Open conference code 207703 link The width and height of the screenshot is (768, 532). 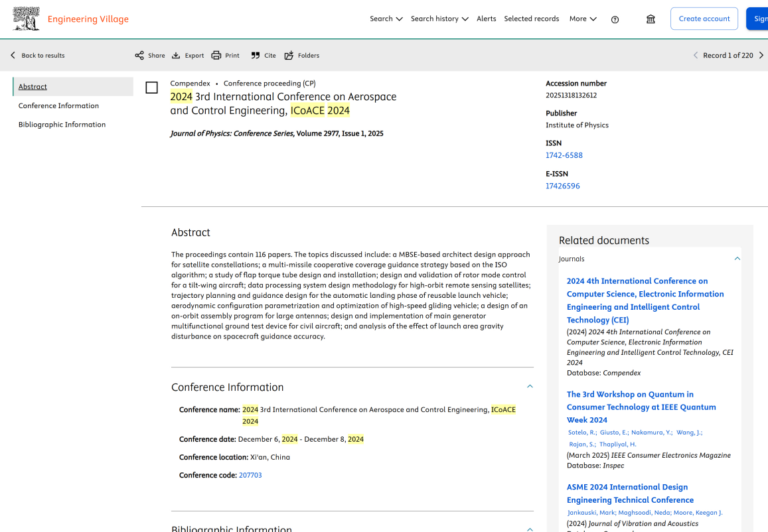point(250,475)
